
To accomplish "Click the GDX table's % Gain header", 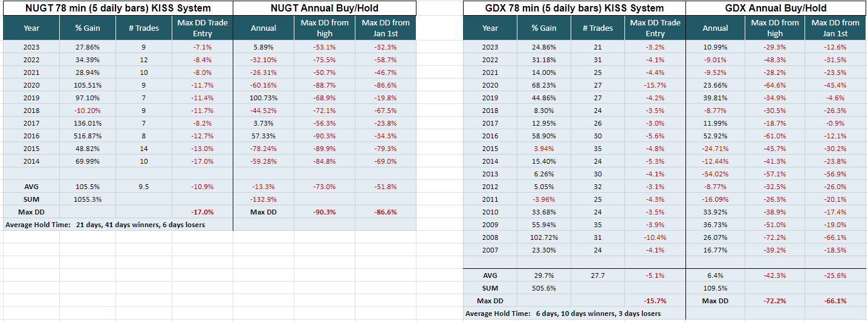I will pos(544,28).
